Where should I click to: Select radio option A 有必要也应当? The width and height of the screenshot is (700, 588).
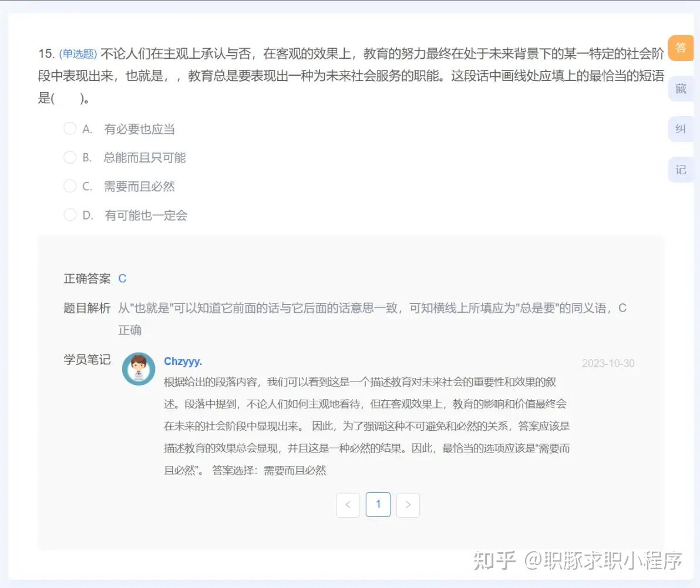tap(70, 129)
